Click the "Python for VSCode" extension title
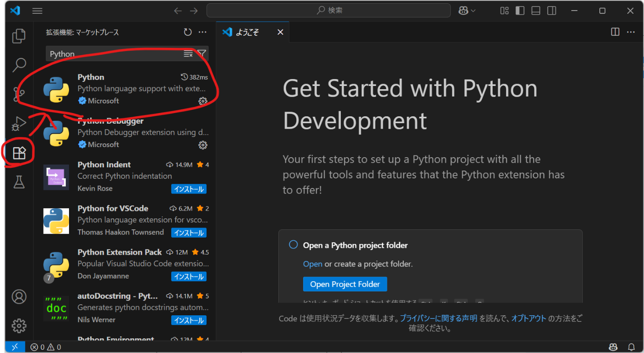This screenshot has width=644, height=353. click(x=113, y=208)
